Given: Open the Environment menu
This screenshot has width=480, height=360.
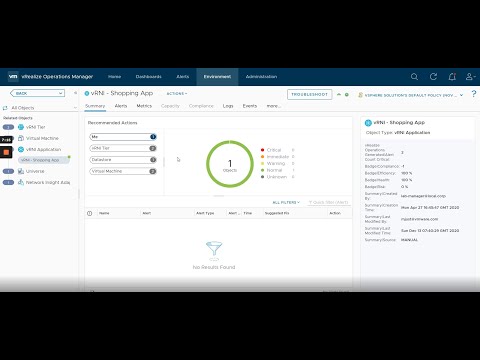Looking at the screenshot, I should coord(217,77).
